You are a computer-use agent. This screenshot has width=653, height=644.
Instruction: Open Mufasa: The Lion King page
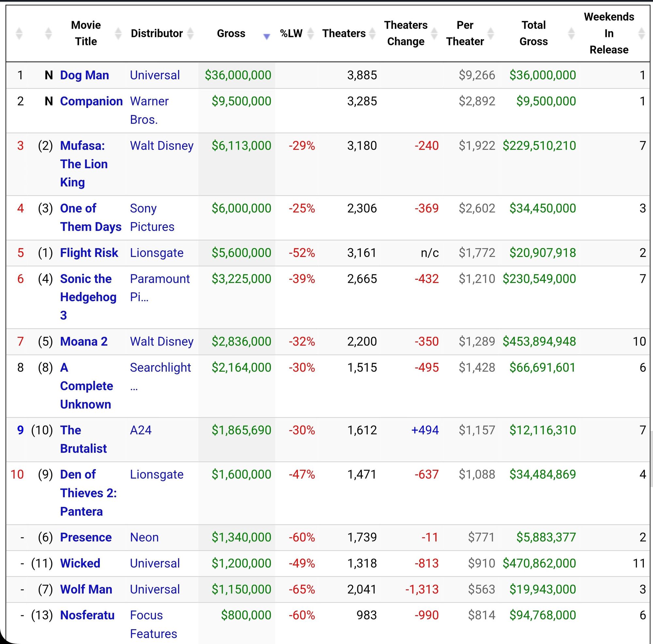(84, 164)
